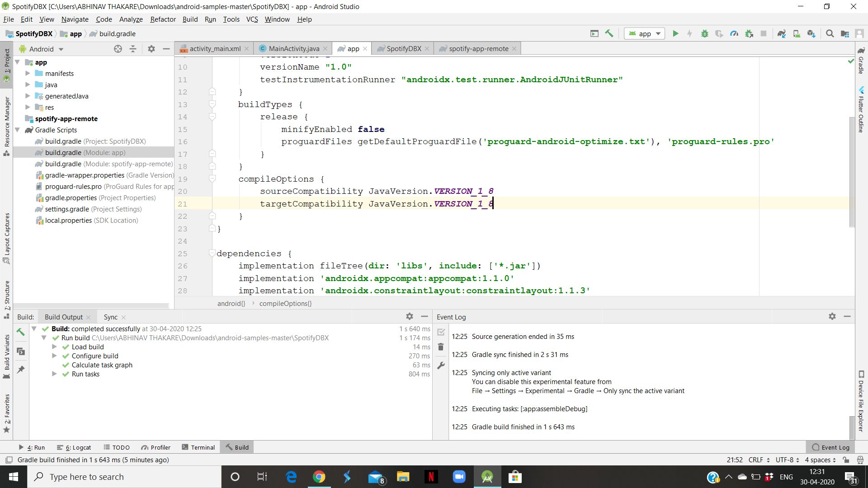868x488 pixels.
Task: Open the SDK Manager
Action: pos(812,33)
